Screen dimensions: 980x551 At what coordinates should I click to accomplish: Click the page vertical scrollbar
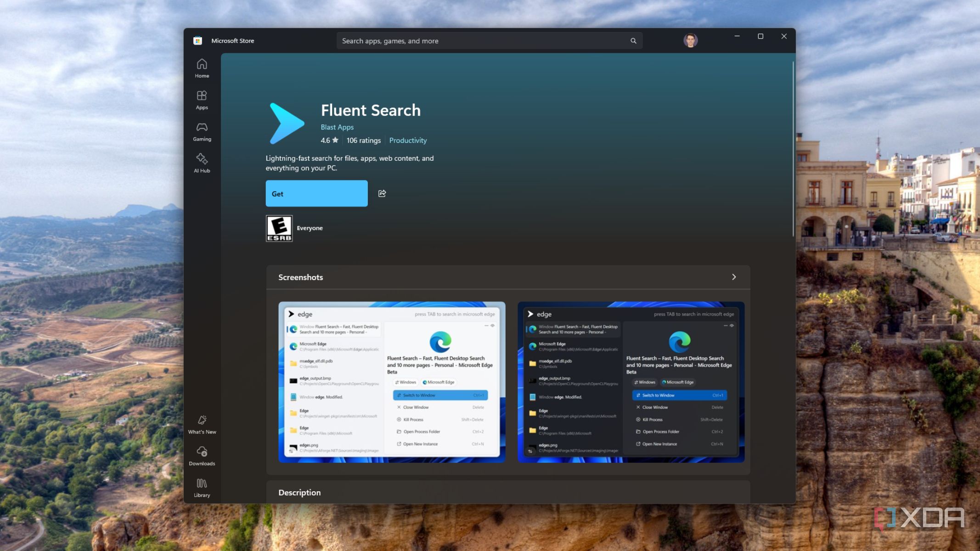click(x=793, y=149)
